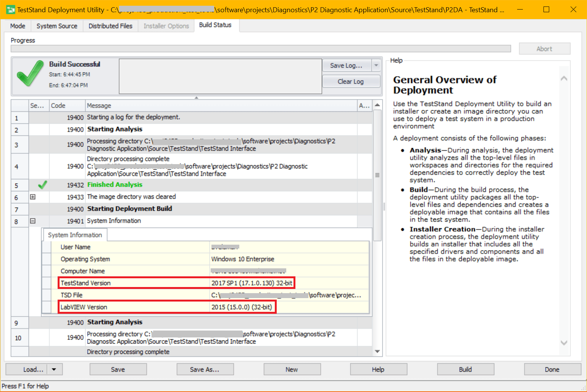Click the Abort button
587x392 pixels.
pos(544,49)
